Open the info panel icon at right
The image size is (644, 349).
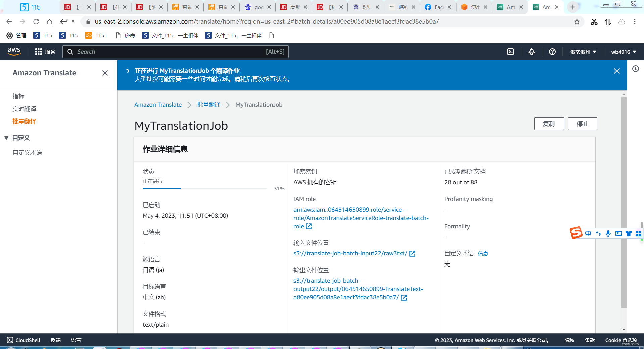pyautogui.click(x=636, y=69)
